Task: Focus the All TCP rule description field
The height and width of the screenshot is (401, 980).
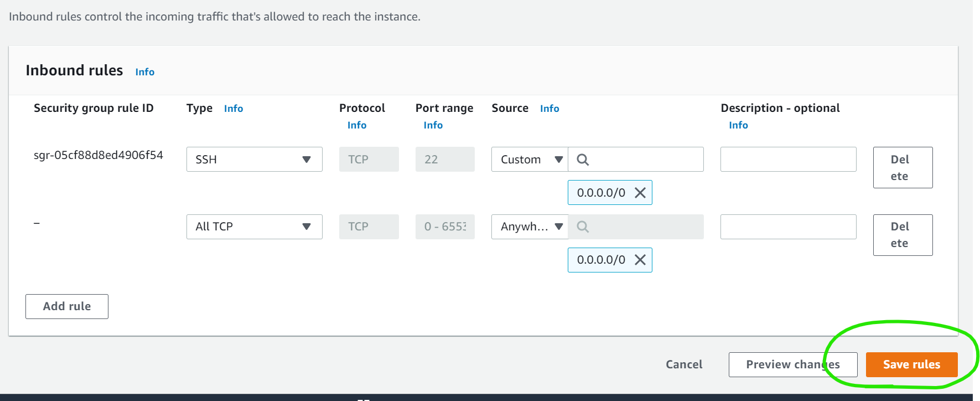Action: coord(789,227)
